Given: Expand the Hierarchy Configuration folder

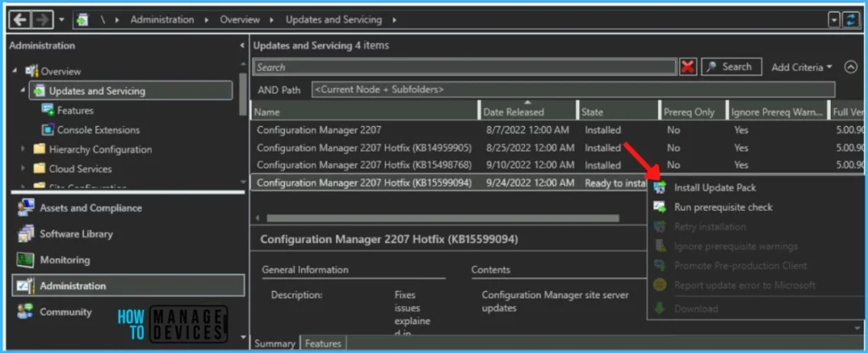Looking at the screenshot, I should (x=23, y=149).
